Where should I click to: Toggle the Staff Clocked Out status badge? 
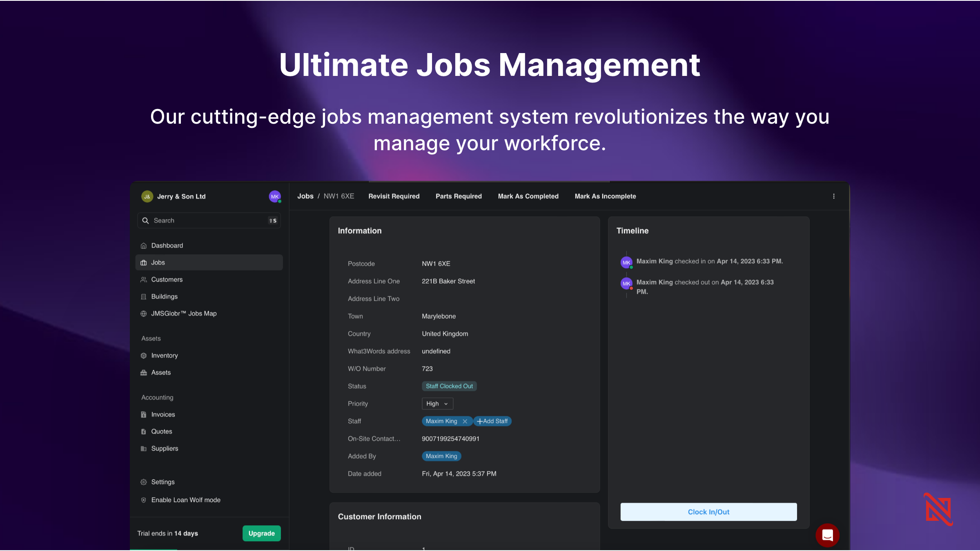point(449,386)
